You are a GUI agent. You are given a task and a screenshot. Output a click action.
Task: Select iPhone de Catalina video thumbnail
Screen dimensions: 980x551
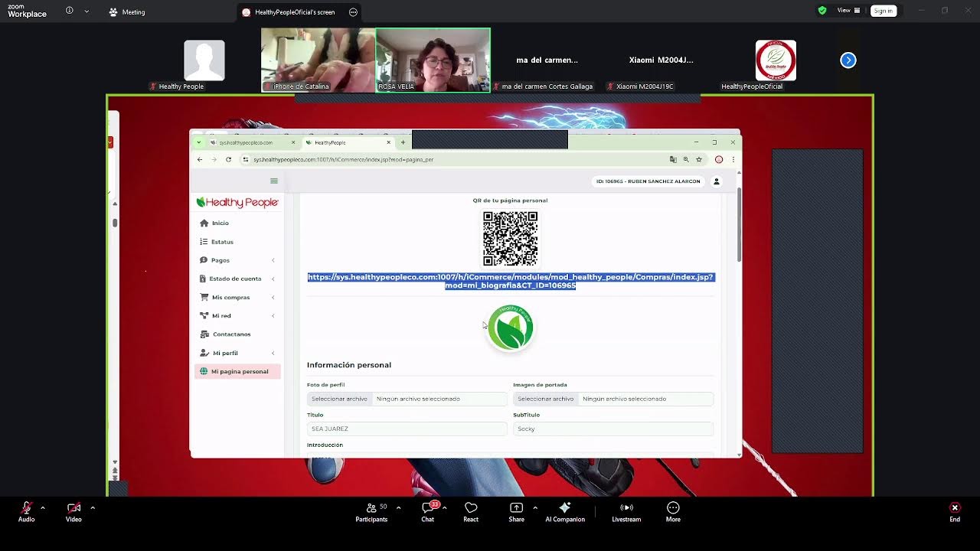(318, 60)
